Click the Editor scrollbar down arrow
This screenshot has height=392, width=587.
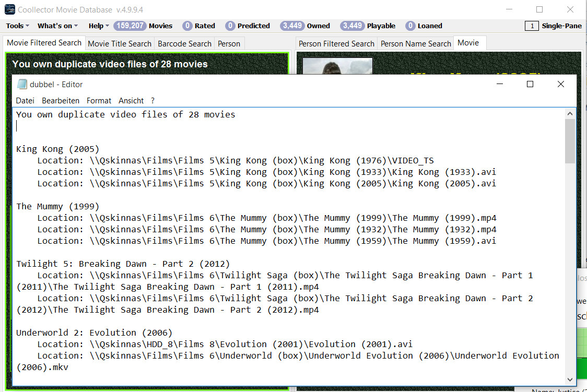pos(570,379)
